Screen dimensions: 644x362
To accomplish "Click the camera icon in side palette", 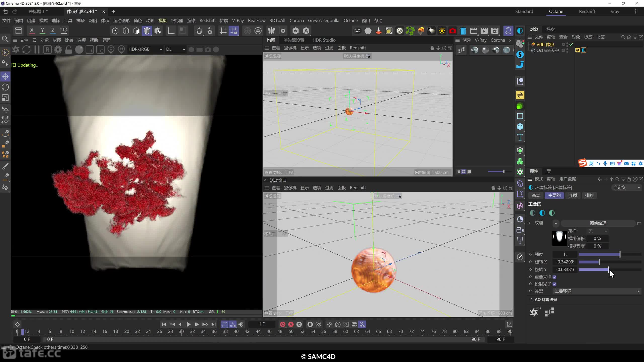I will tap(520, 230).
